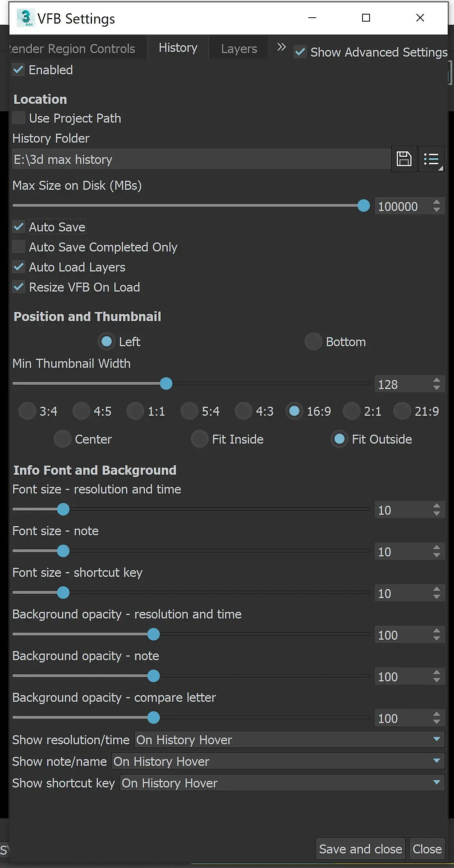Screen dimensions: 454x868
Task: Expand the Show note/name dropdown
Action: coord(278,761)
